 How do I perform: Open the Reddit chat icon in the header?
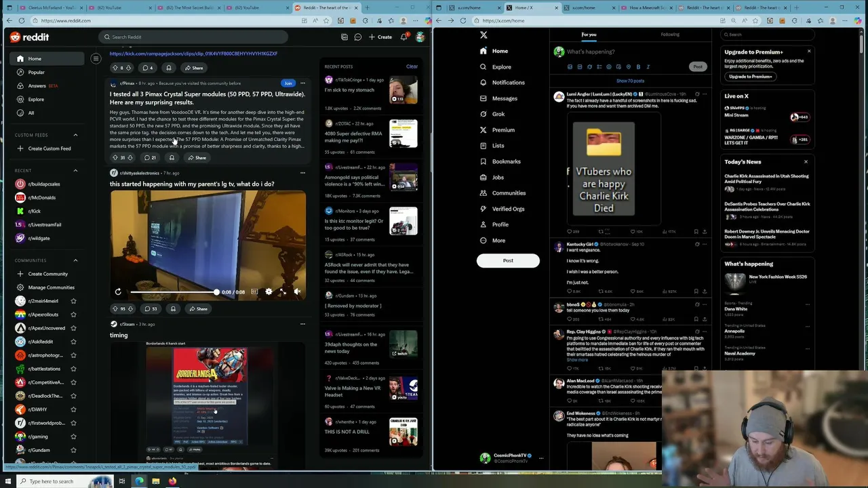[358, 37]
